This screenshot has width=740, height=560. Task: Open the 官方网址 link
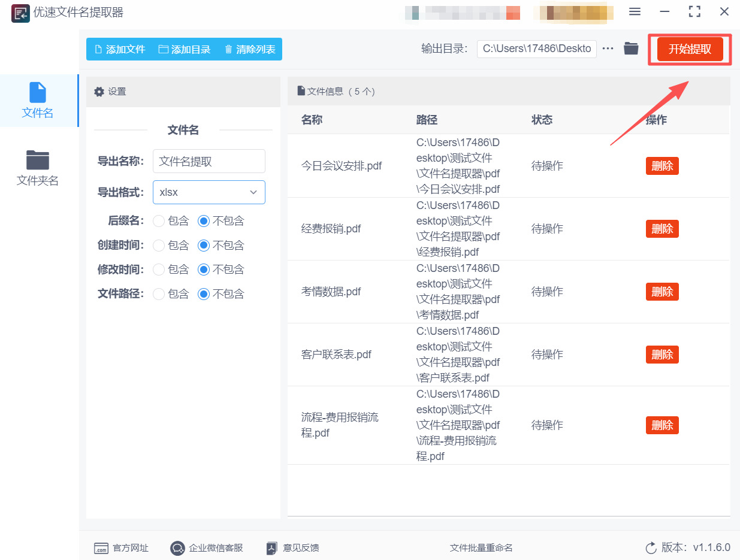tap(121, 548)
